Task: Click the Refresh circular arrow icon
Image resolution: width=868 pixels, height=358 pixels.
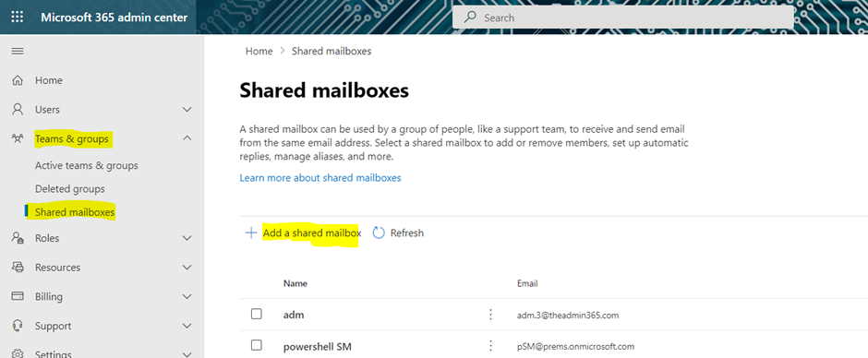Action: tap(379, 233)
